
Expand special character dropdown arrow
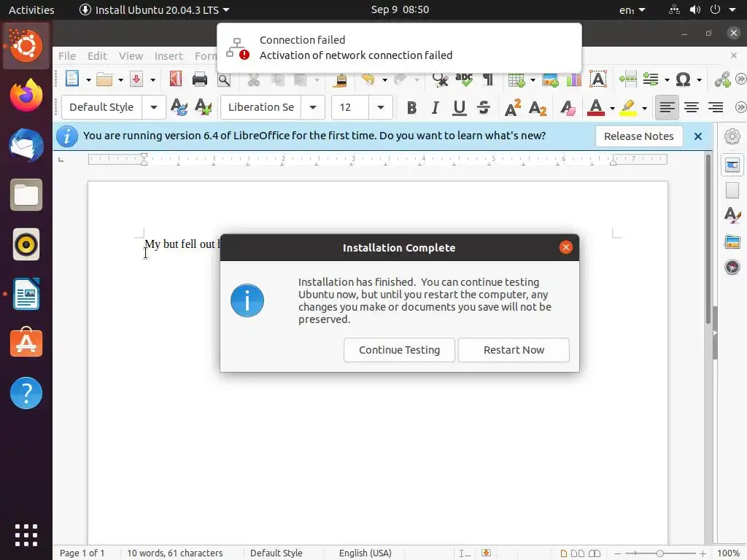[x=699, y=80]
